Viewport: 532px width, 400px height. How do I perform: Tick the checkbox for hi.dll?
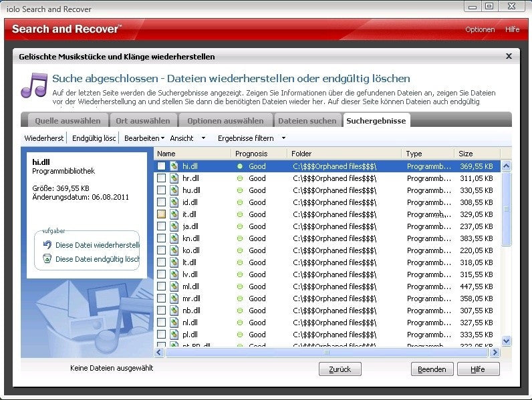point(162,166)
